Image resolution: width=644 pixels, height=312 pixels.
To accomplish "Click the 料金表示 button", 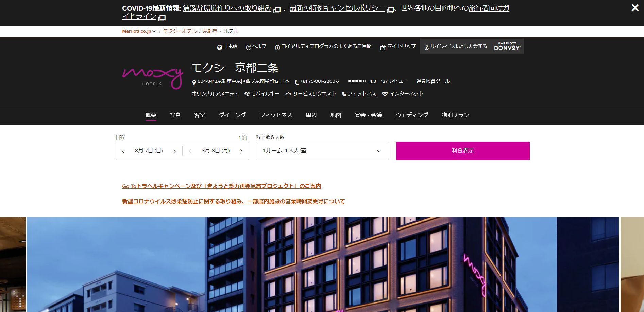I will [x=463, y=151].
